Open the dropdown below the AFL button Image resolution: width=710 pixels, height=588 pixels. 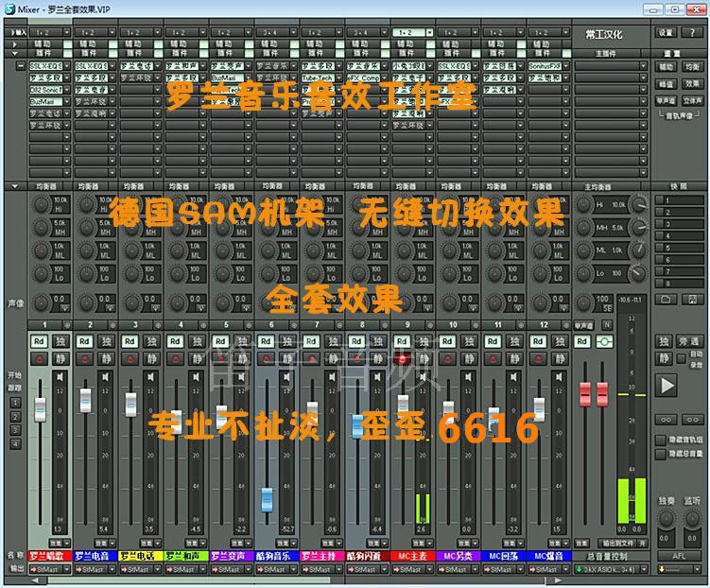coord(697,569)
